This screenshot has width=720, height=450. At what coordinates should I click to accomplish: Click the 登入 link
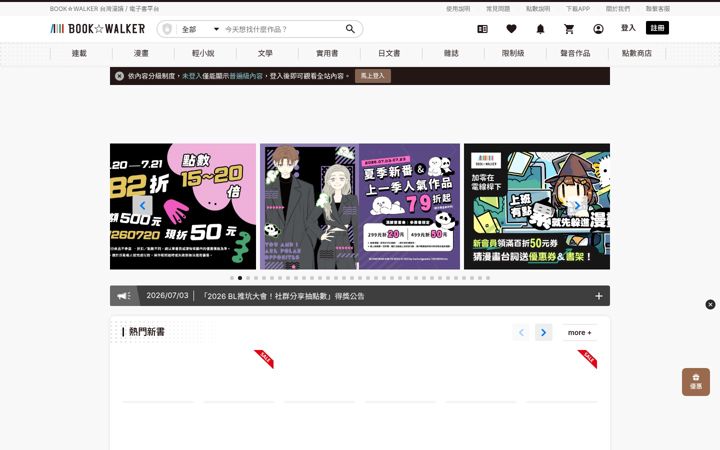coord(628,28)
